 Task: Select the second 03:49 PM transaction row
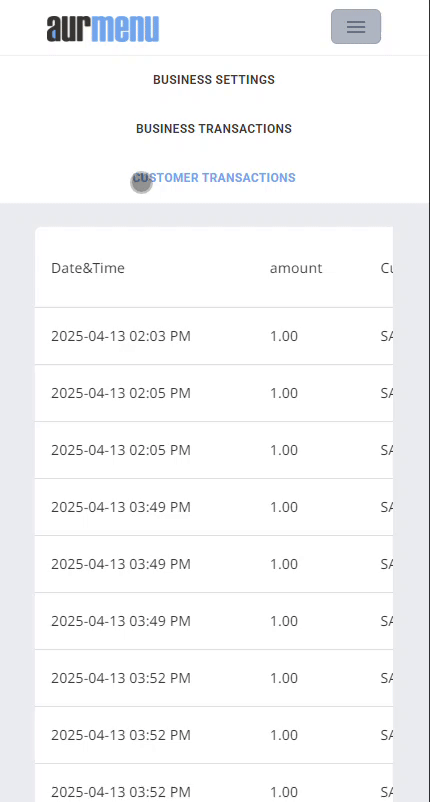tap(214, 564)
